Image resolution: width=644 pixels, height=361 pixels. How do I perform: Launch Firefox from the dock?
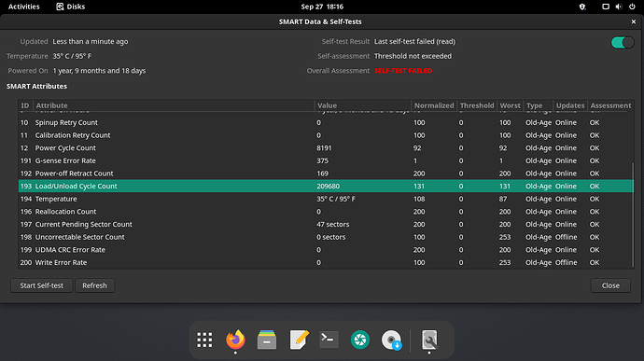point(235,340)
